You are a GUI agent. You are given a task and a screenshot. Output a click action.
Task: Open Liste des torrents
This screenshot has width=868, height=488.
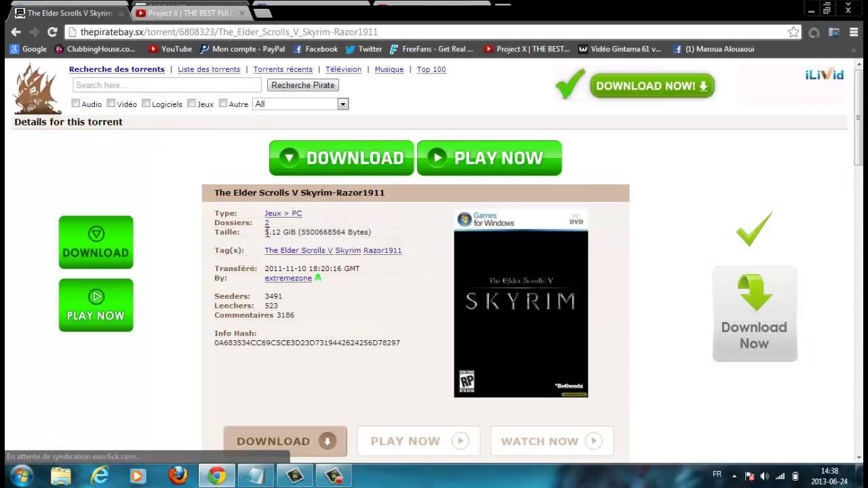tap(209, 69)
